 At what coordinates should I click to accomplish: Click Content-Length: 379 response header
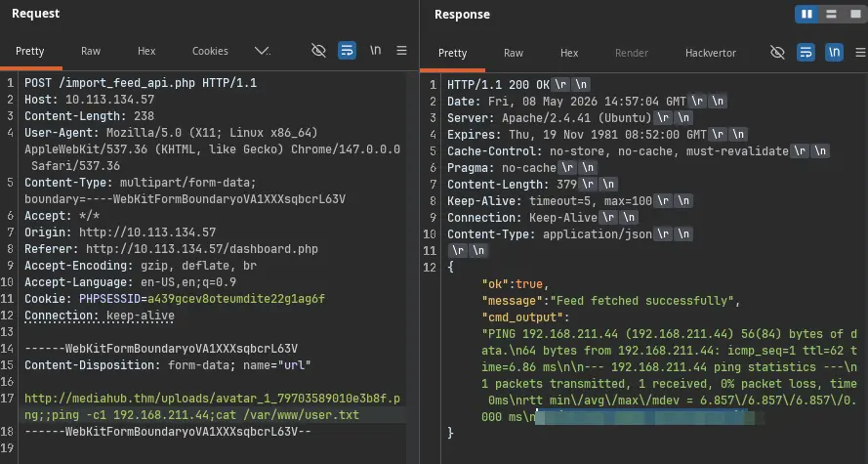tap(512, 185)
